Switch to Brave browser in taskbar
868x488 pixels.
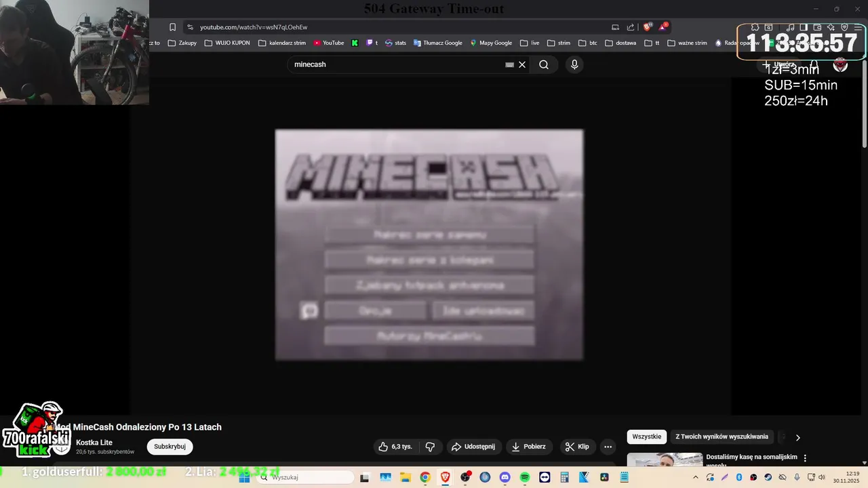445,477
